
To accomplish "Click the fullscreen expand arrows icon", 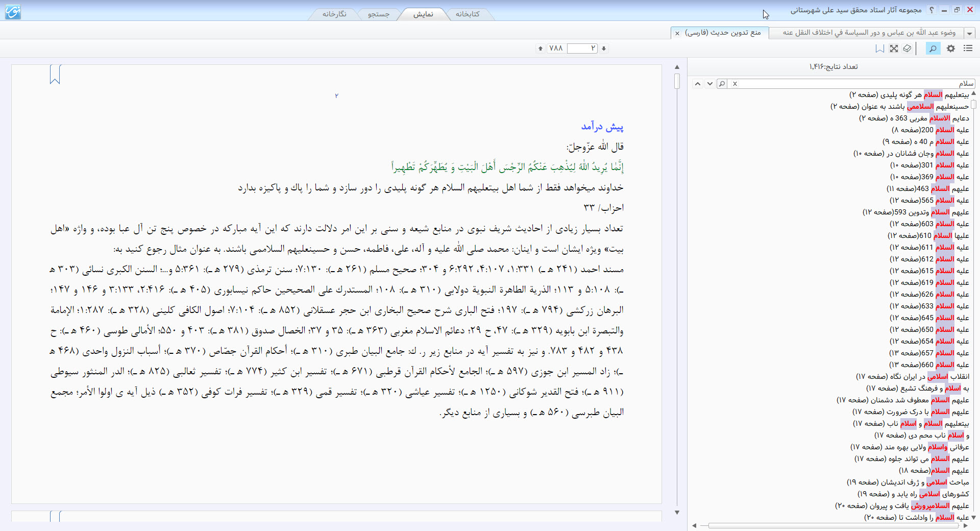I will (x=894, y=49).
